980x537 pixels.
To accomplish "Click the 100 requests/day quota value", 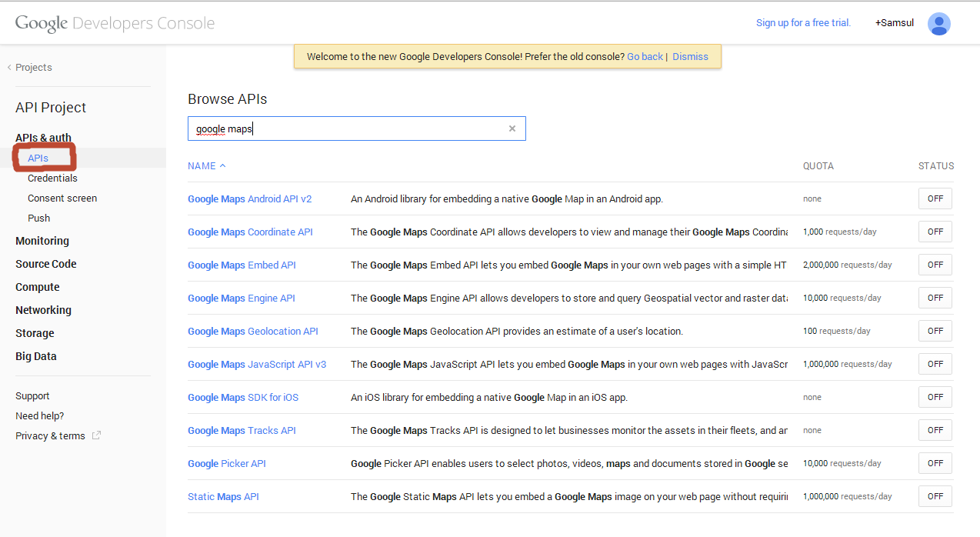I will tap(837, 331).
